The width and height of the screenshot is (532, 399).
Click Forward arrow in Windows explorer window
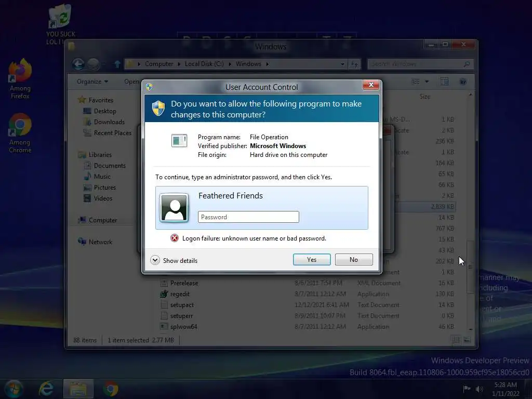[x=94, y=64]
